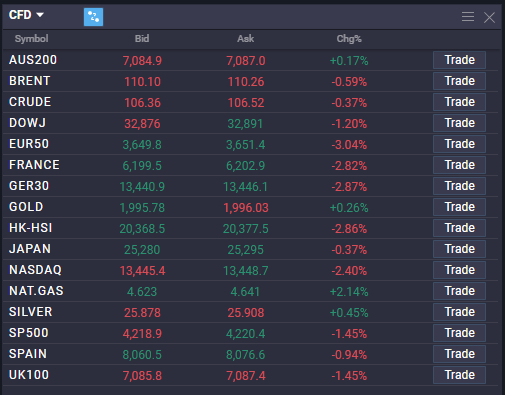Sort by the Chg% column header
This screenshot has height=395, width=505.
pos(349,39)
